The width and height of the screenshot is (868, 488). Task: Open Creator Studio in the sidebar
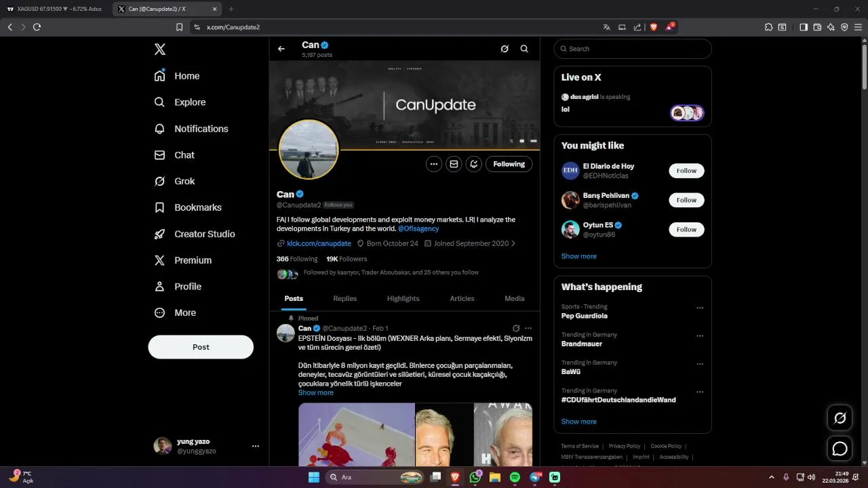(x=195, y=234)
